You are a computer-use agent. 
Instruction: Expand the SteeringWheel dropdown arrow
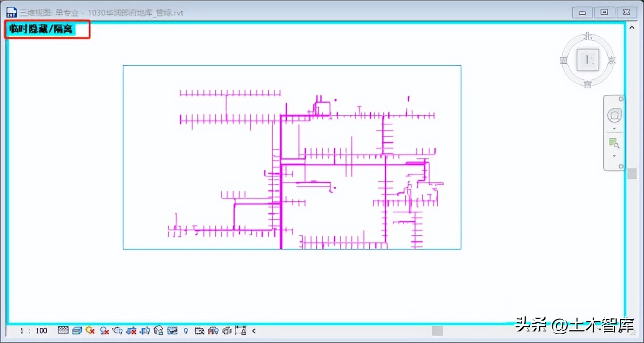point(614,128)
